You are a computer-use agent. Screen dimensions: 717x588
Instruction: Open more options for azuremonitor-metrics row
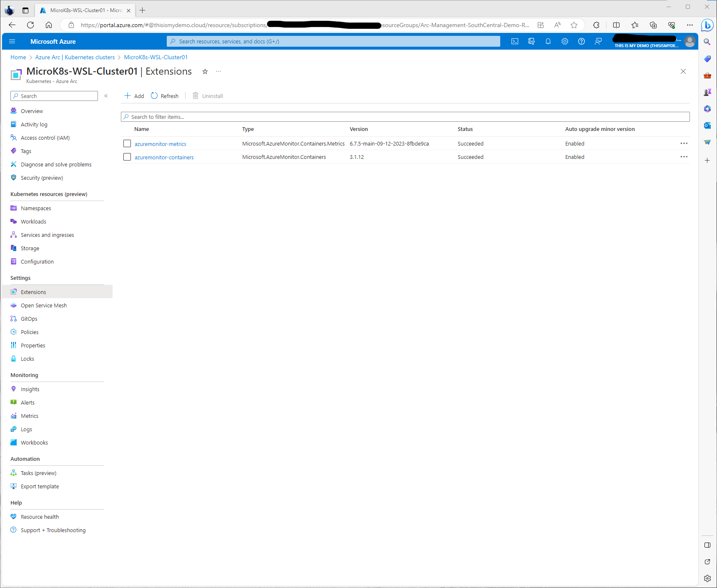(684, 143)
